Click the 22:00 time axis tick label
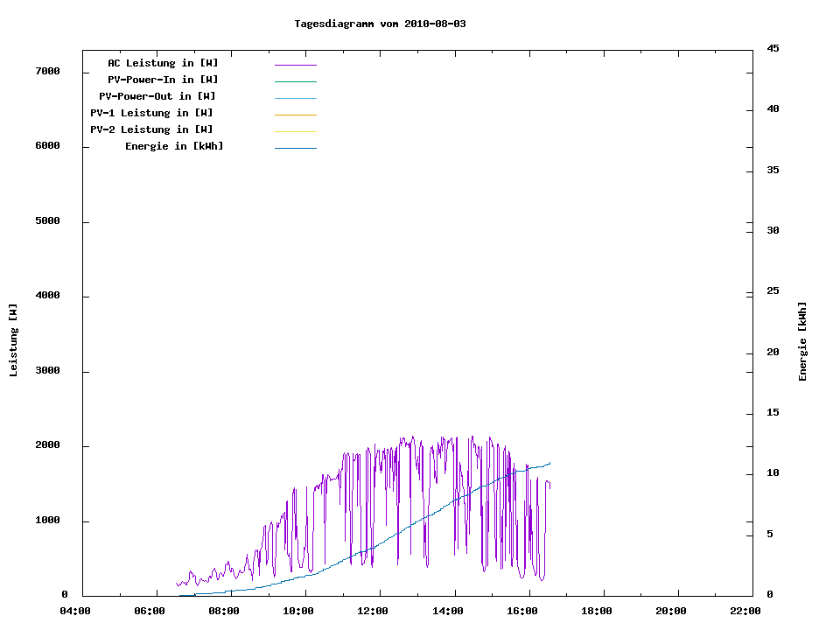The height and width of the screenshot is (630, 840). coord(745,611)
